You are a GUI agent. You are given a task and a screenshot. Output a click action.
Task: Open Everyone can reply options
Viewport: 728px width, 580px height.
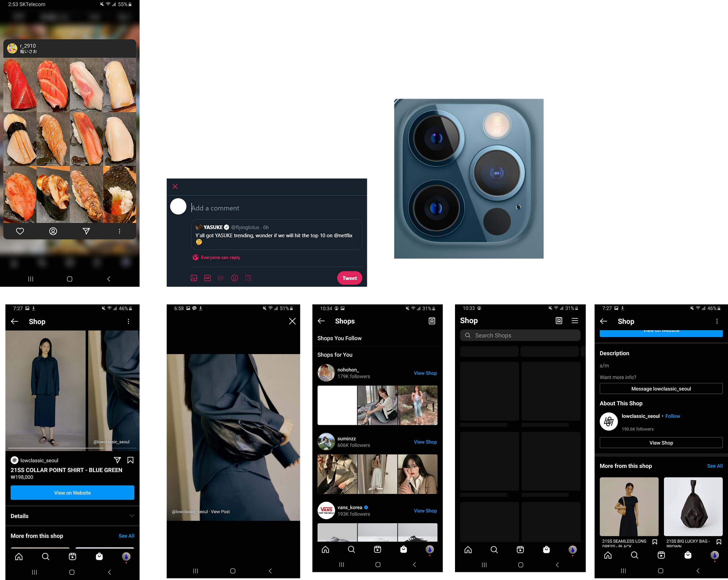(x=216, y=257)
